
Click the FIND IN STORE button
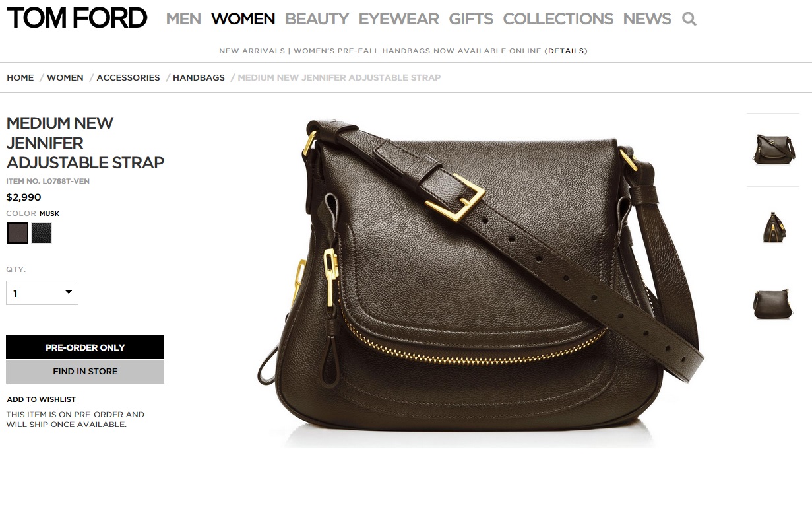(x=85, y=372)
